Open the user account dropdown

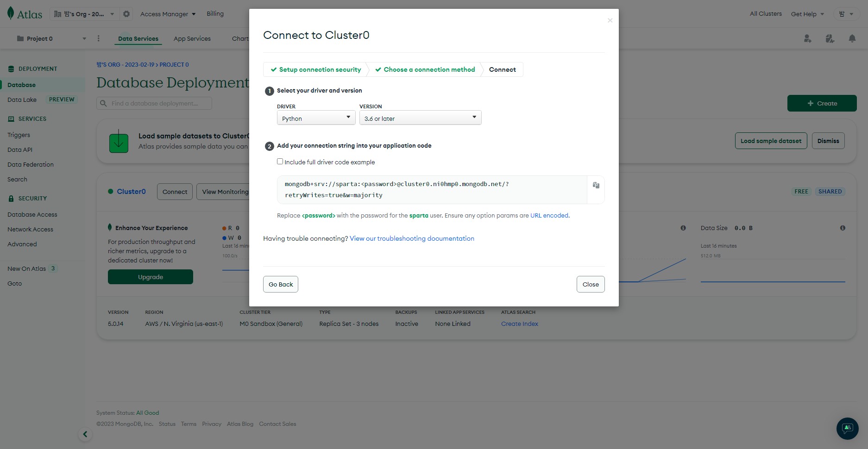(x=846, y=14)
